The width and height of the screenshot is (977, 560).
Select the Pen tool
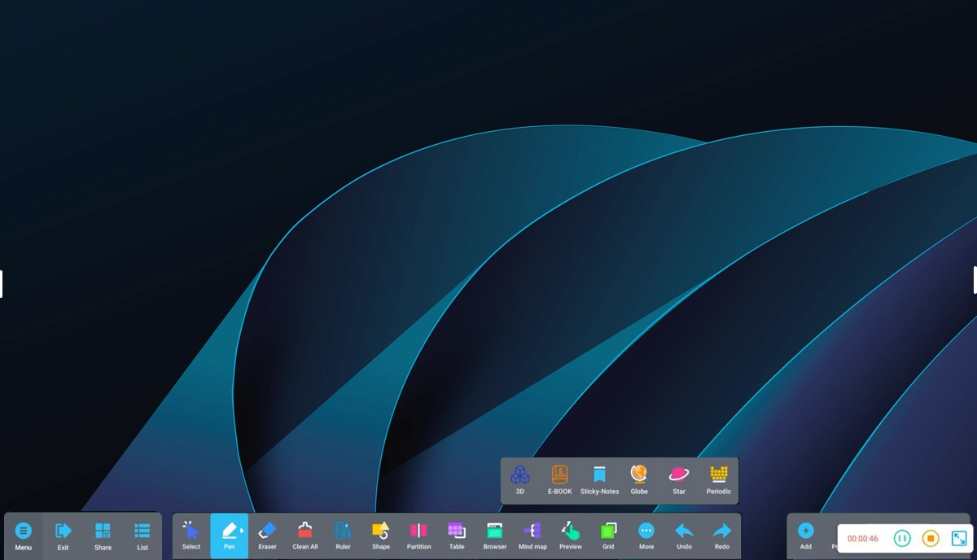(229, 535)
